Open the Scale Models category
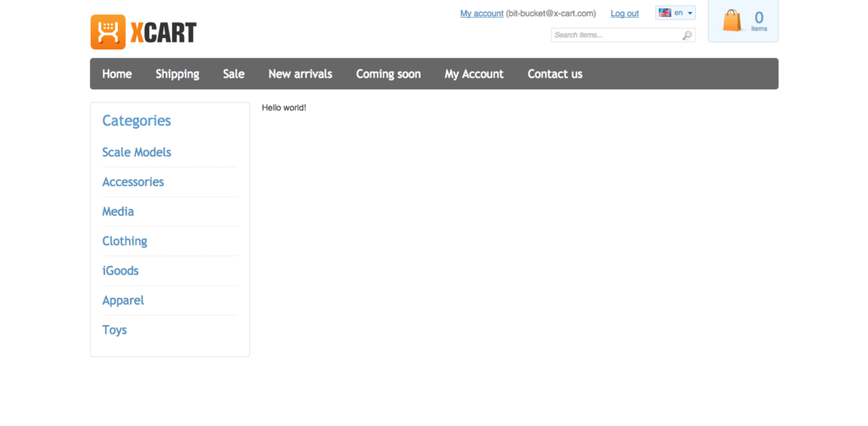Screen dimensions: 868x426 click(136, 153)
